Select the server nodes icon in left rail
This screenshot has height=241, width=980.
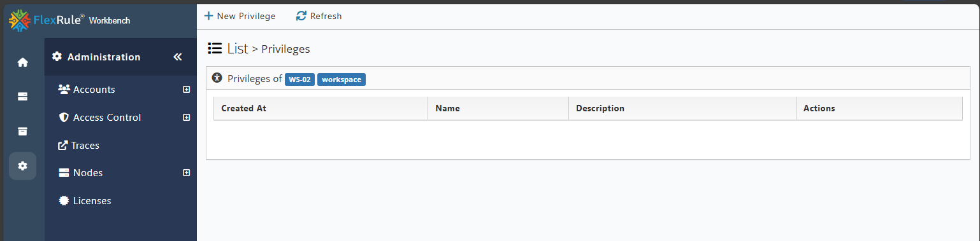pyautogui.click(x=22, y=97)
